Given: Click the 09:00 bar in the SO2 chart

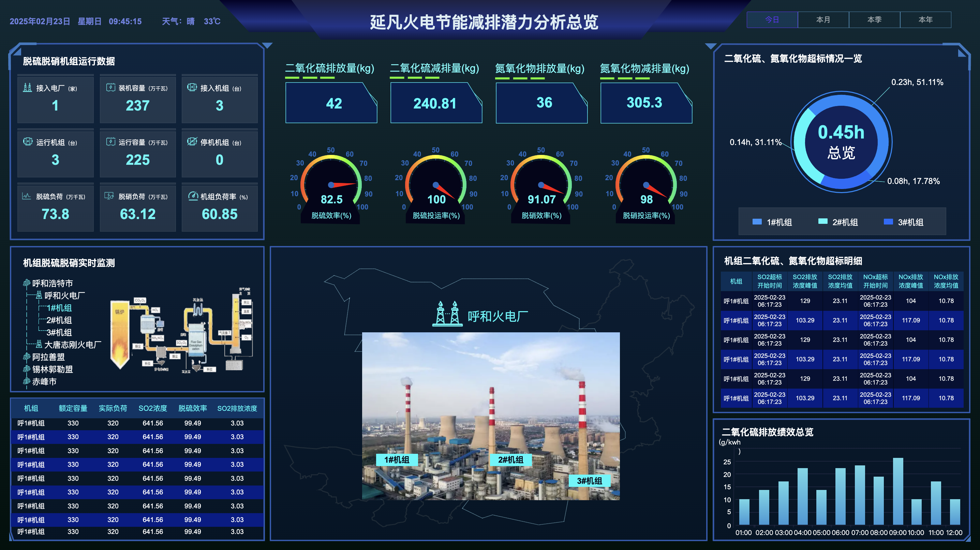Looking at the screenshot, I should click(x=897, y=491).
